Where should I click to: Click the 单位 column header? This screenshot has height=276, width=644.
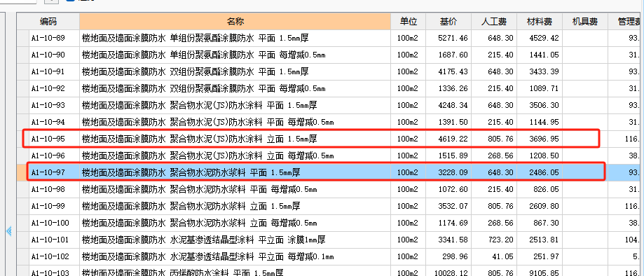pyautogui.click(x=409, y=22)
